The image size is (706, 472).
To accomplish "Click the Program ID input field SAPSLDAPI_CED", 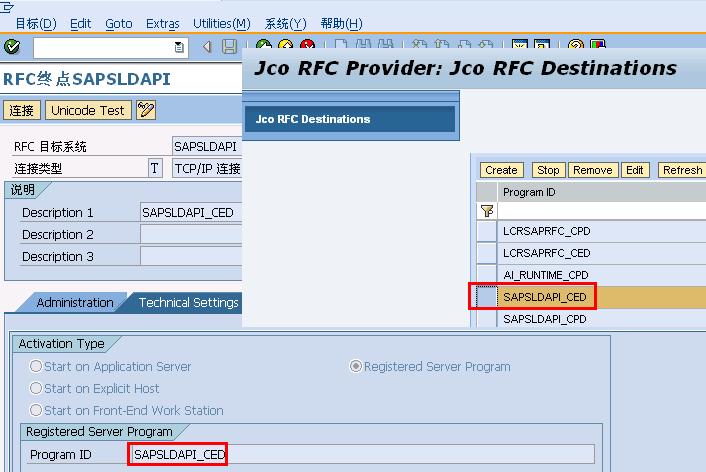I will pyautogui.click(x=362, y=454).
